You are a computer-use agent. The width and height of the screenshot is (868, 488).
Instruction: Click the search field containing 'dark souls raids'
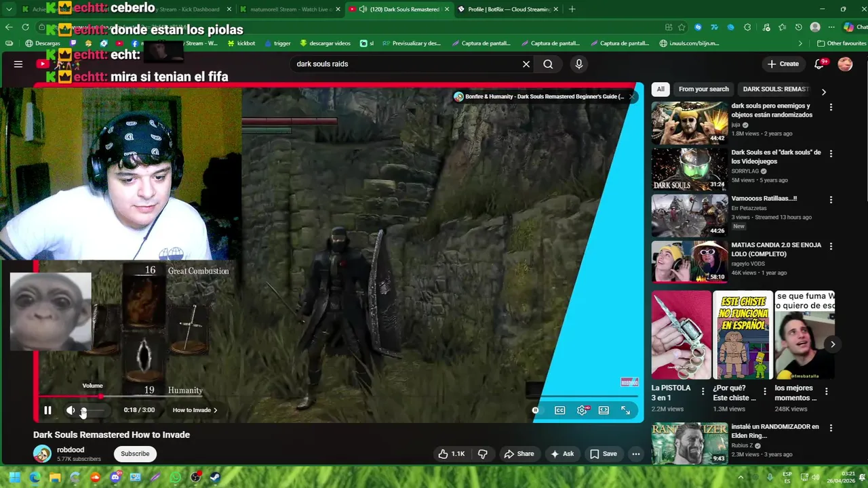(406, 64)
